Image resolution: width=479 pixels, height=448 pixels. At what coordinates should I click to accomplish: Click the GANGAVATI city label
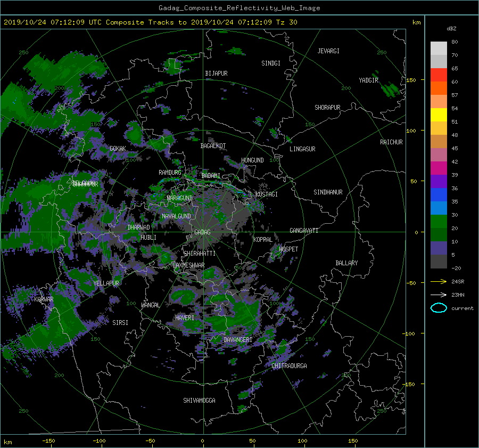[304, 231]
